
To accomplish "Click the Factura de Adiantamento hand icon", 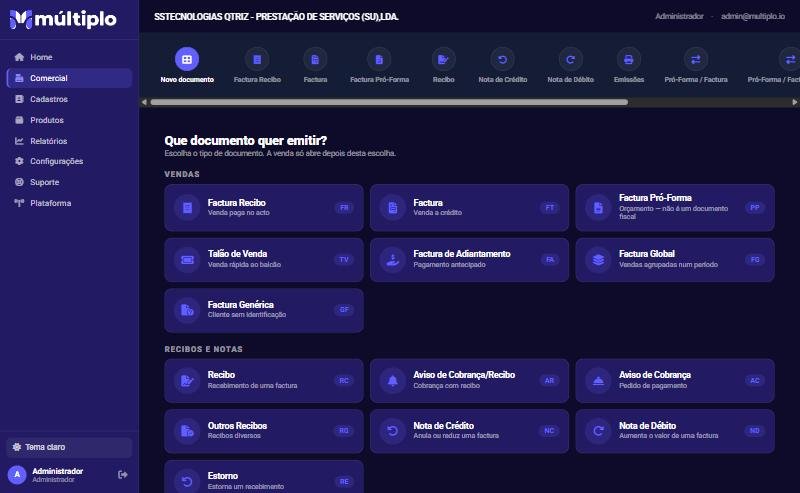I will pos(393,260).
